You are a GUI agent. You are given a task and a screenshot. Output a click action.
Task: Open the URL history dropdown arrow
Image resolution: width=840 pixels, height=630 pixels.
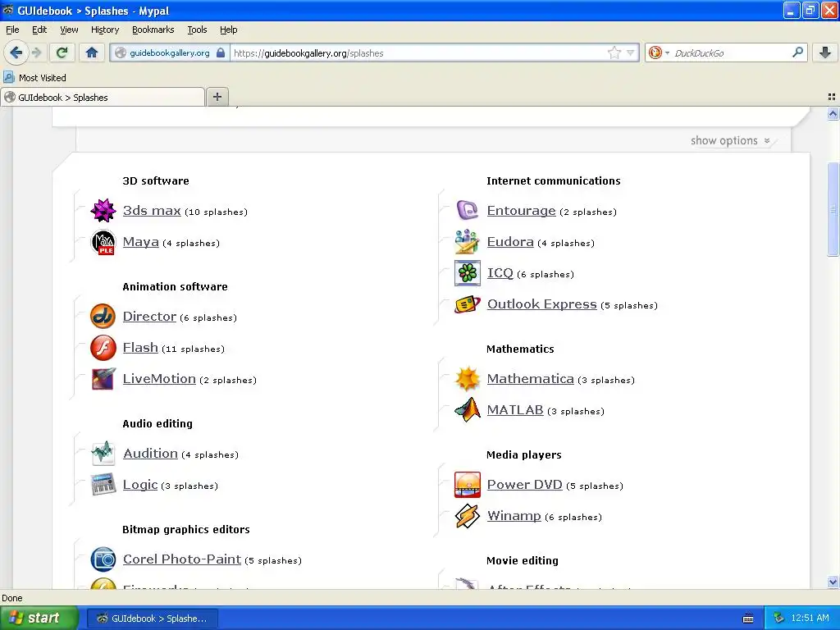point(631,52)
